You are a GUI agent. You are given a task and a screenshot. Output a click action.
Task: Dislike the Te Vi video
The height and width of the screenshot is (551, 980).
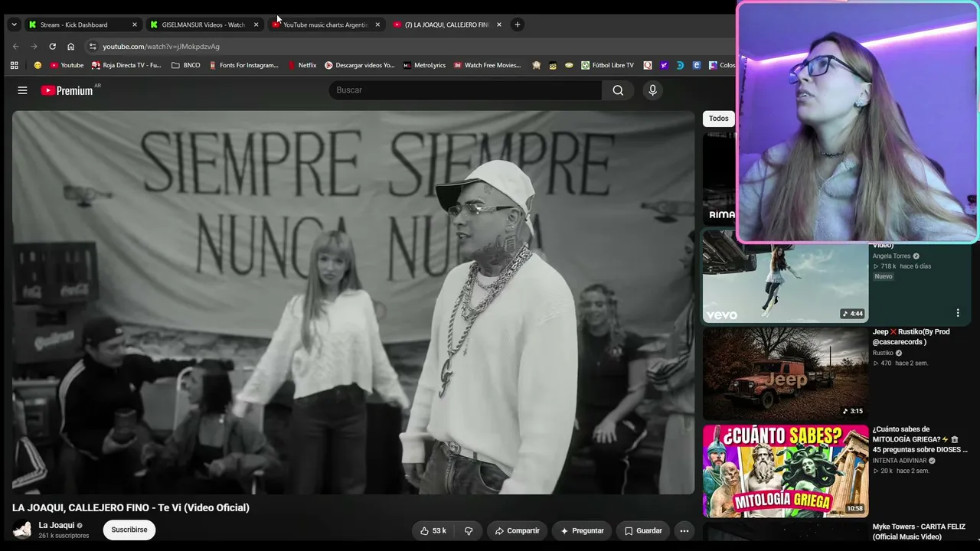click(469, 530)
